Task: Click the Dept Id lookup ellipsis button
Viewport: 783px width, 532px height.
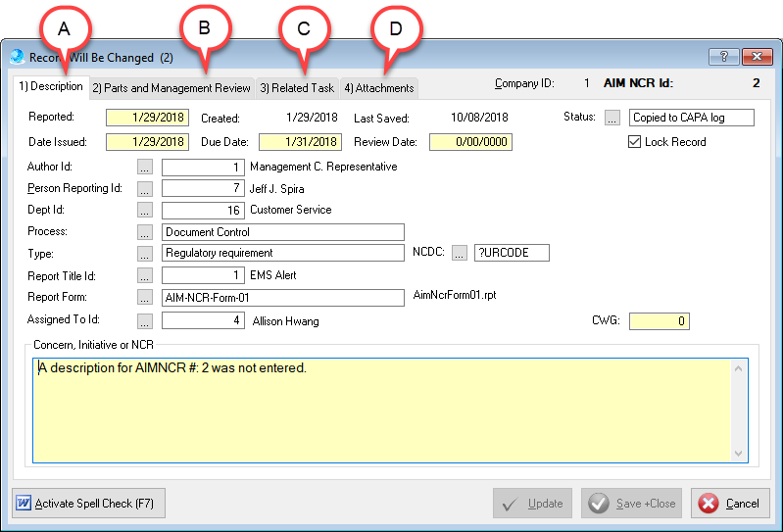Action: pyautogui.click(x=145, y=211)
